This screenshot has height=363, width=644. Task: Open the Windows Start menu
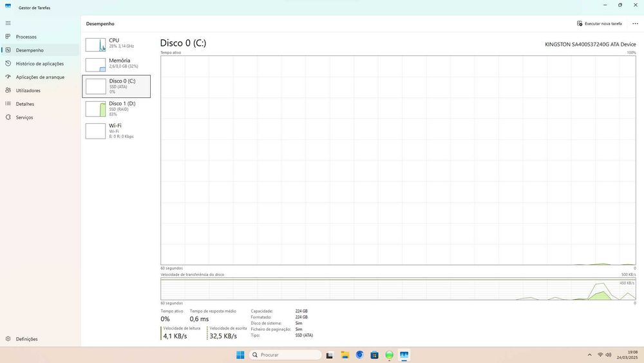(x=240, y=355)
